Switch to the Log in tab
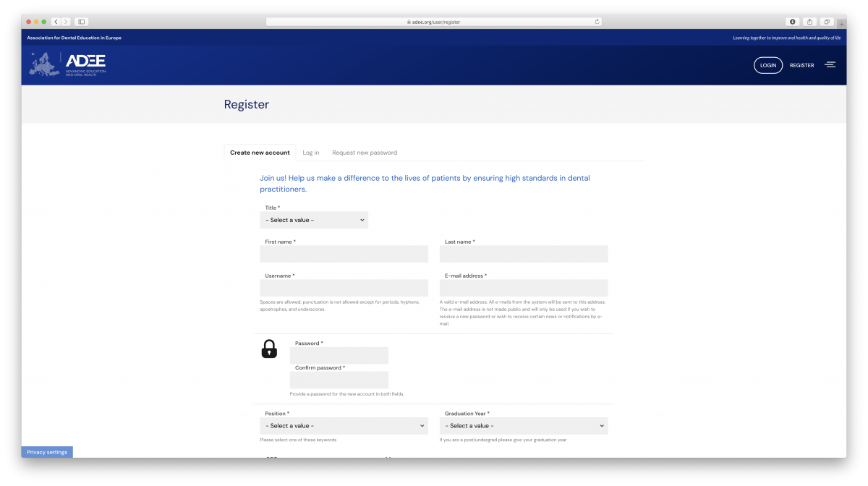This screenshot has height=486, width=868. click(311, 153)
